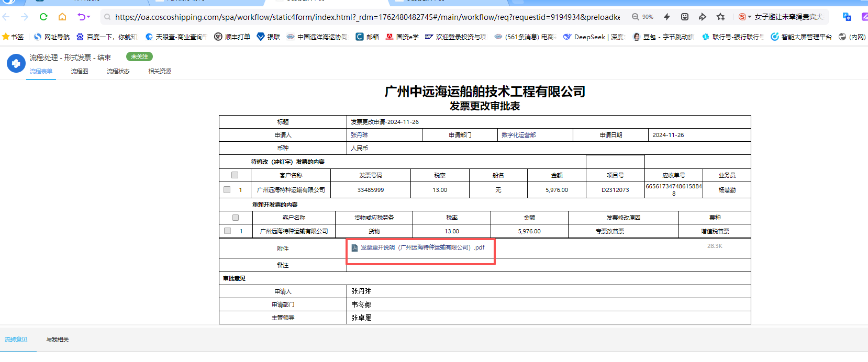Open the Sogou search engine dropdown
Viewport: 868px width, 362px height.
(744, 17)
